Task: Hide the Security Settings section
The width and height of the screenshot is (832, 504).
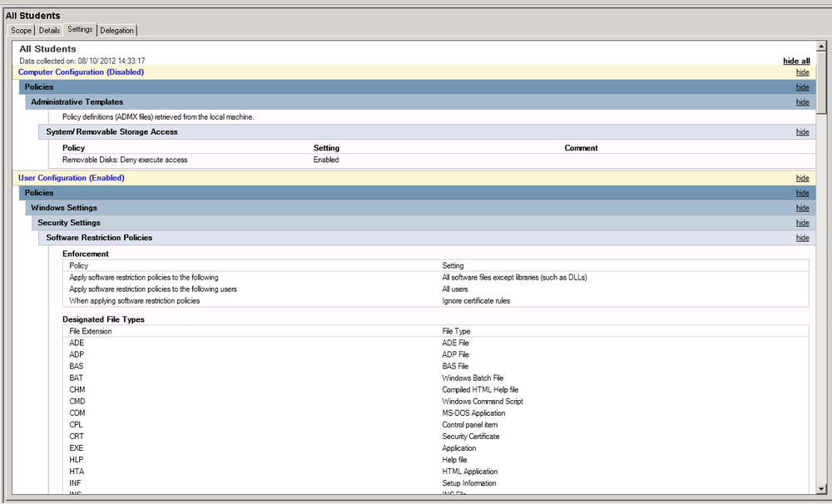Action: 802,223
